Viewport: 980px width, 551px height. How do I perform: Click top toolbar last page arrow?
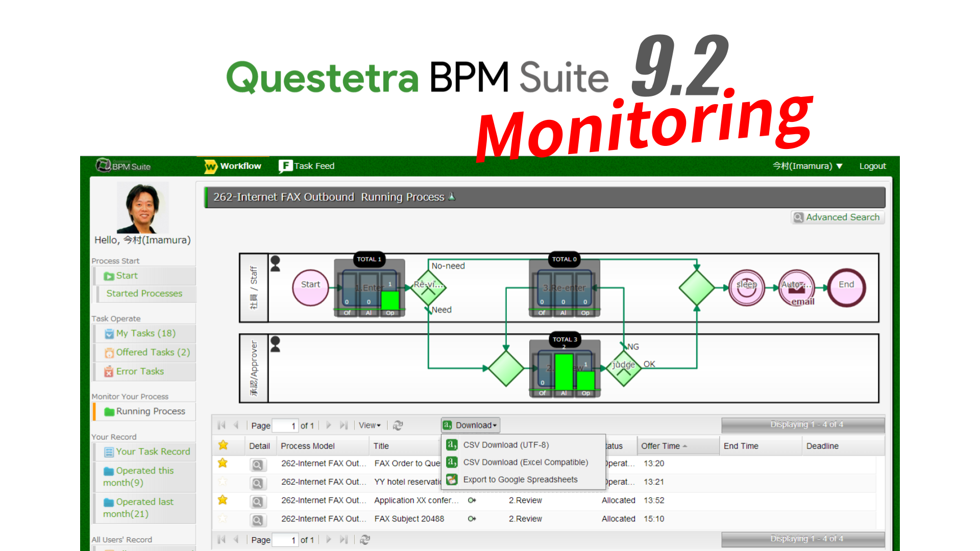point(344,425)
